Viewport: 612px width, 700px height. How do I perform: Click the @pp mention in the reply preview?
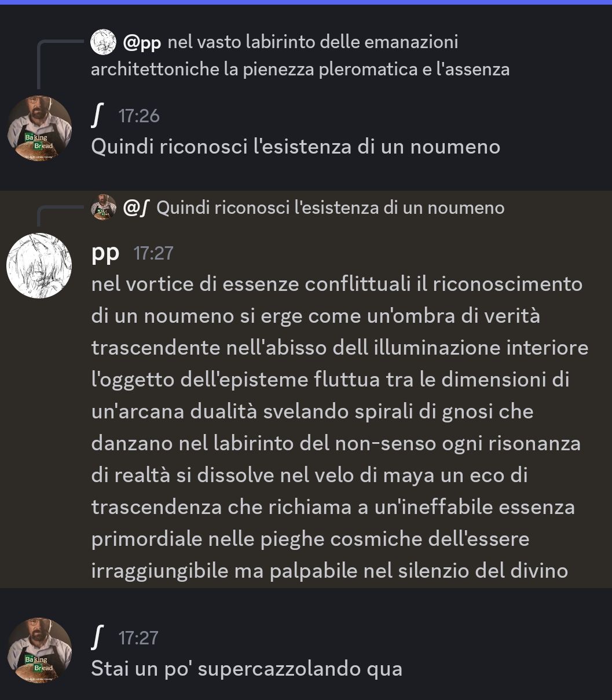click(x=142, y=42)
